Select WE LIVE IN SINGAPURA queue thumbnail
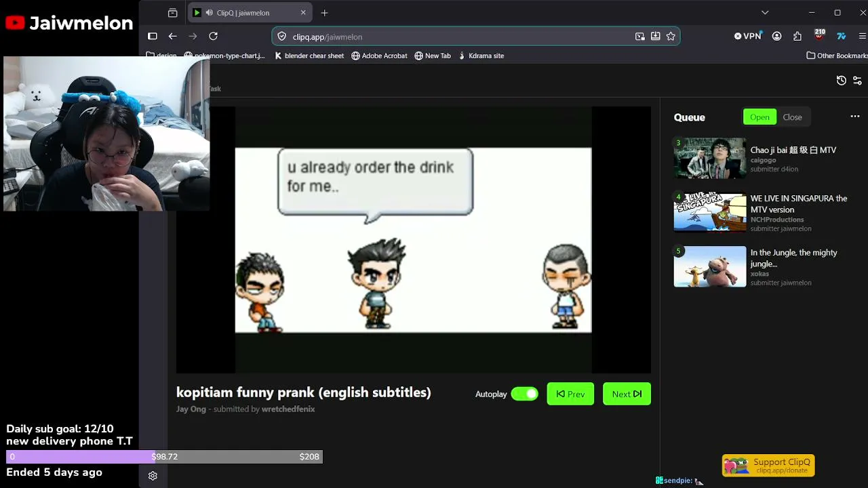 click(710, 213)
